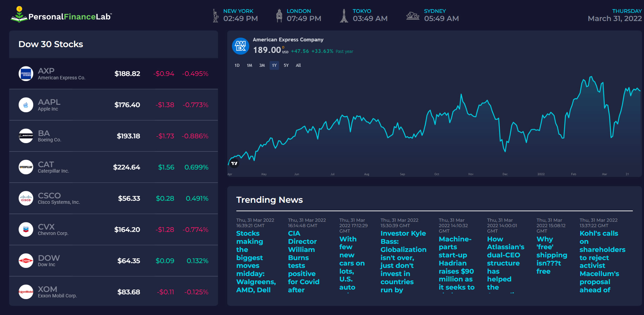
Task: Select the 1D chart range
Action: pyautogui.click(x=237, y=65)
